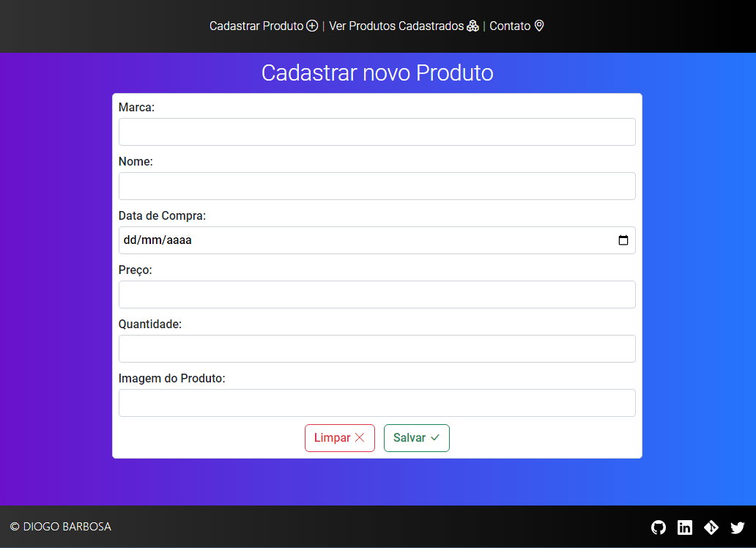The width and height of the screenshot is (756, 548).
Task: Open the date picker calendar icon
Action: tap(623, 240)
